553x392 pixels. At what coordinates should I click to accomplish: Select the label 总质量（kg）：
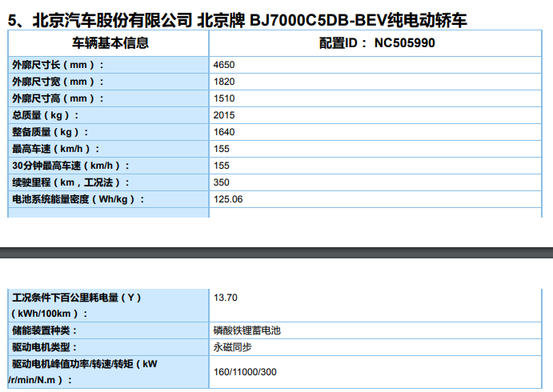click(46, 115)
